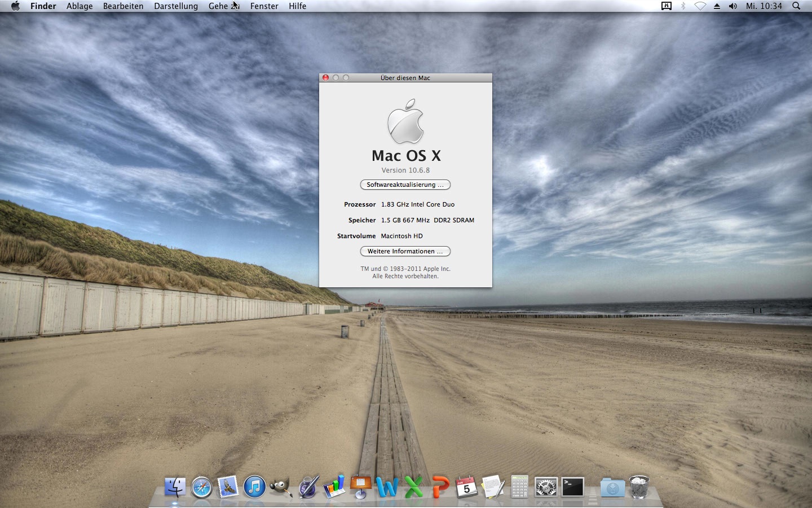Click Weitere Informationen button
The image size is (812, 508).
click(x=405, y=251)
